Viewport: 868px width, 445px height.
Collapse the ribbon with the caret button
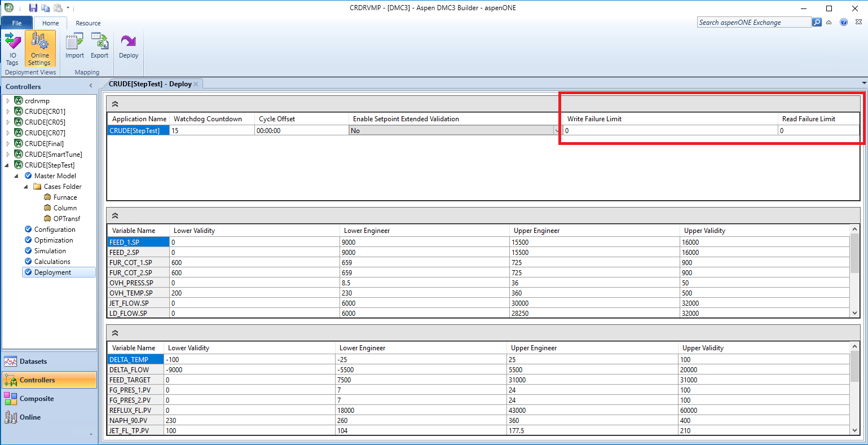coord(829,23)
